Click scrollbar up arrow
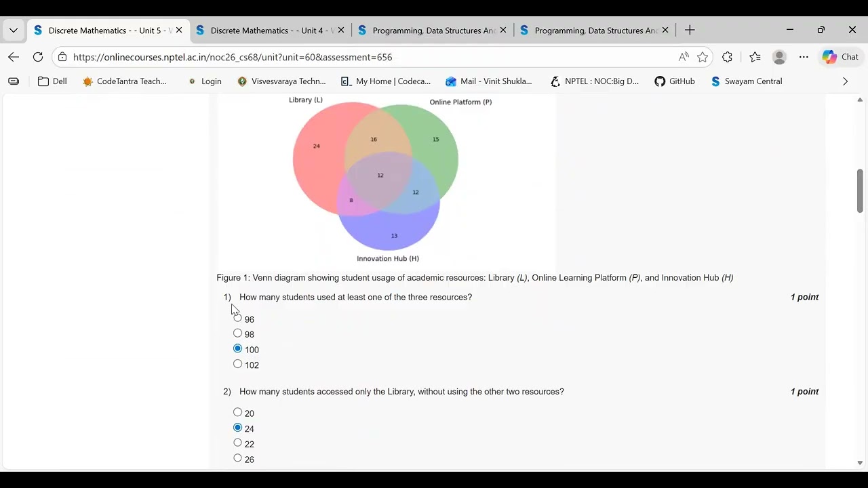This screenshot has width=868, height=488. tap(860, 100)
